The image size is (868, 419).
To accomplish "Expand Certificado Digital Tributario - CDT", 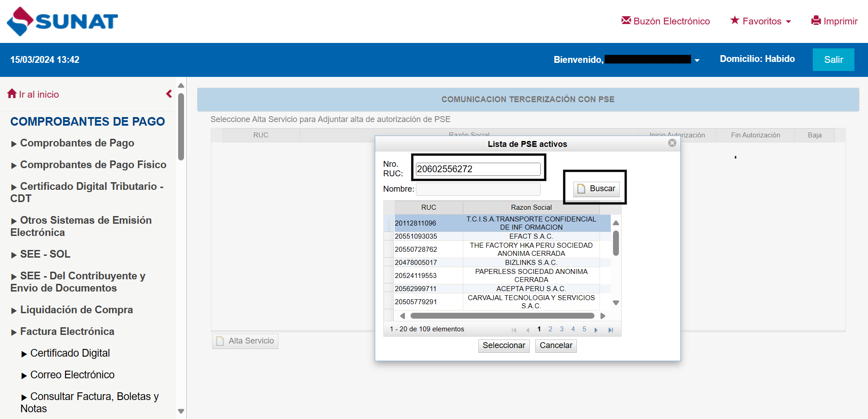I will 87,192.
